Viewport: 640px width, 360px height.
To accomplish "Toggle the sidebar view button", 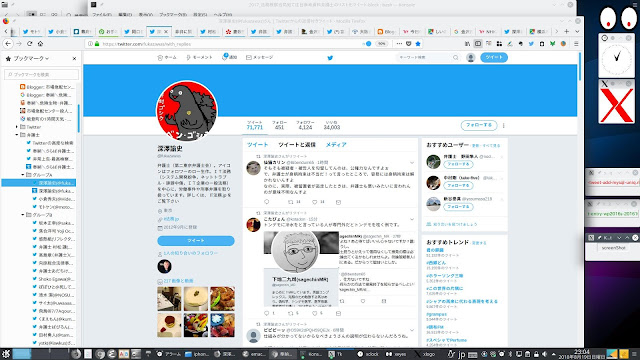I will (x=478, y=44).
